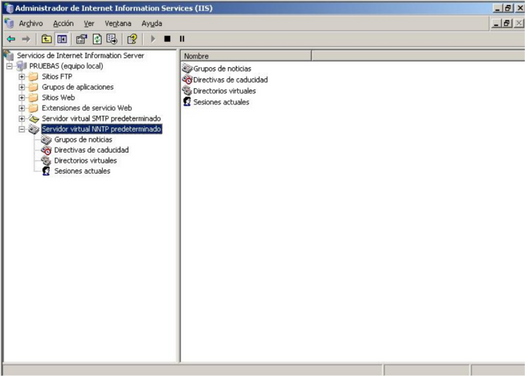The height and width of the screenshot is (376, 525).
Task: Click the IIS Manager title bar icon
Action: click(9, 8)
